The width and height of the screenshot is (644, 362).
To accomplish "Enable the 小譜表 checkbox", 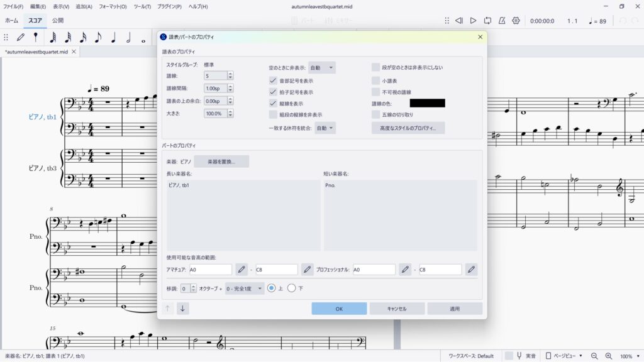I will coord(375,80).
